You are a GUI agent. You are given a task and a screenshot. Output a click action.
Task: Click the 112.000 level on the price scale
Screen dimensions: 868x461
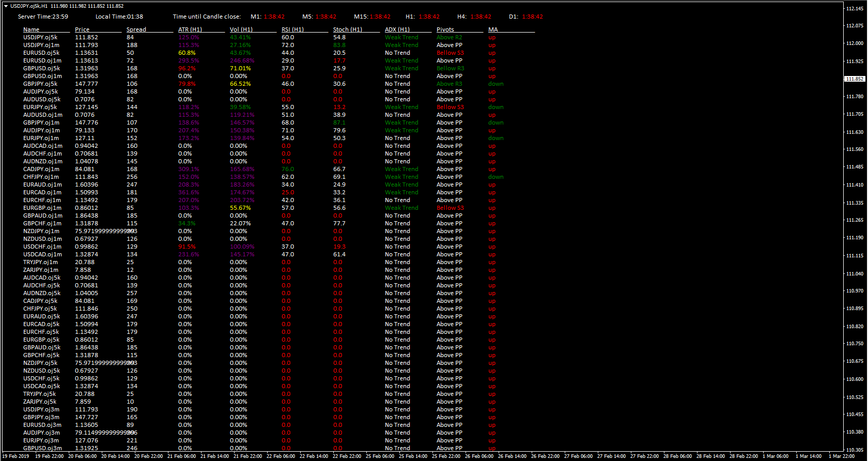855,43
